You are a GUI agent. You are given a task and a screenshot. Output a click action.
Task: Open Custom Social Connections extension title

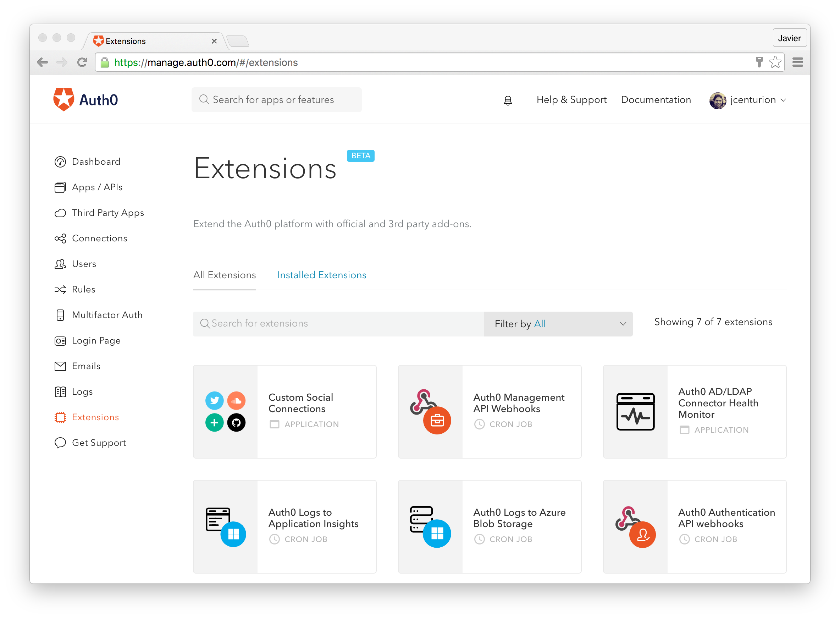300,403
